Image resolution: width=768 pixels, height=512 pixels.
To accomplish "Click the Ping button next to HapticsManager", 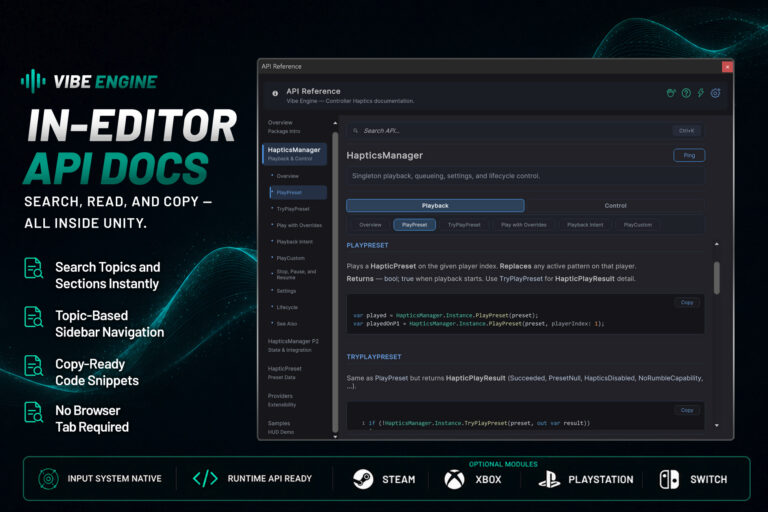I will click(x=689, y=155).
